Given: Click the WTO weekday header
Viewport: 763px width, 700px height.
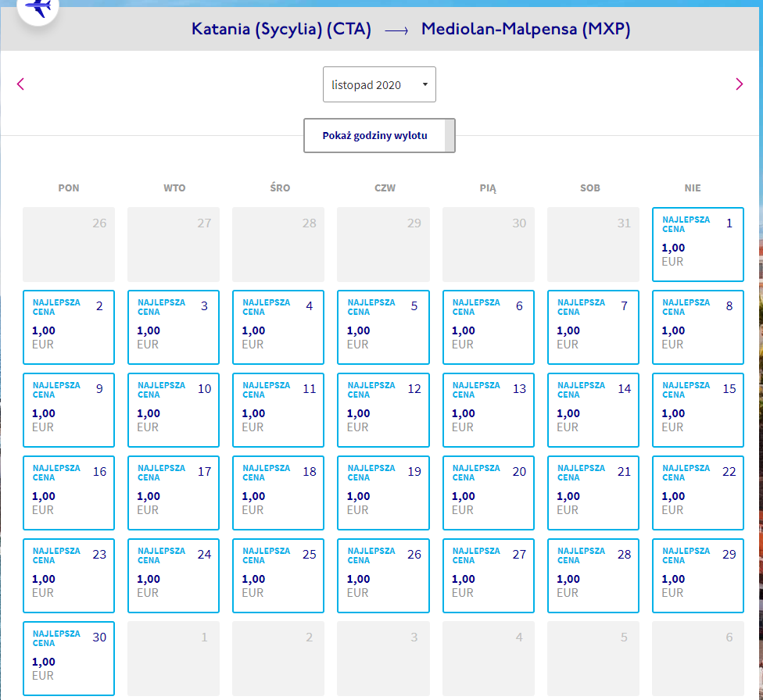Looking at the screenshot, I should [174, 187].
